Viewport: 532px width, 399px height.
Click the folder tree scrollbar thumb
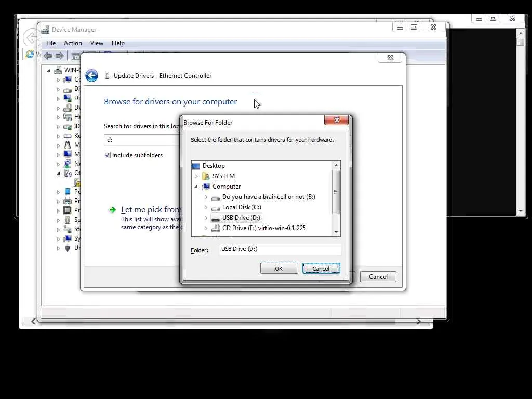coord(336,192)
